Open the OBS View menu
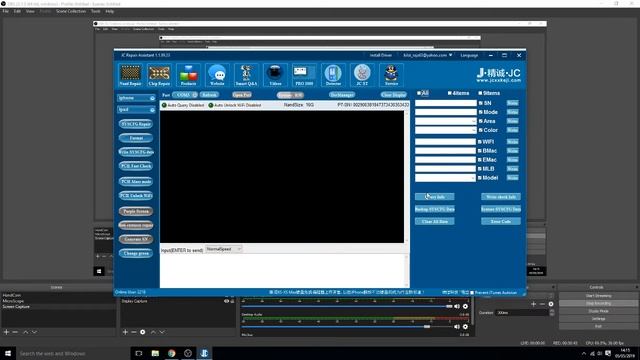 tap(30, 11)
